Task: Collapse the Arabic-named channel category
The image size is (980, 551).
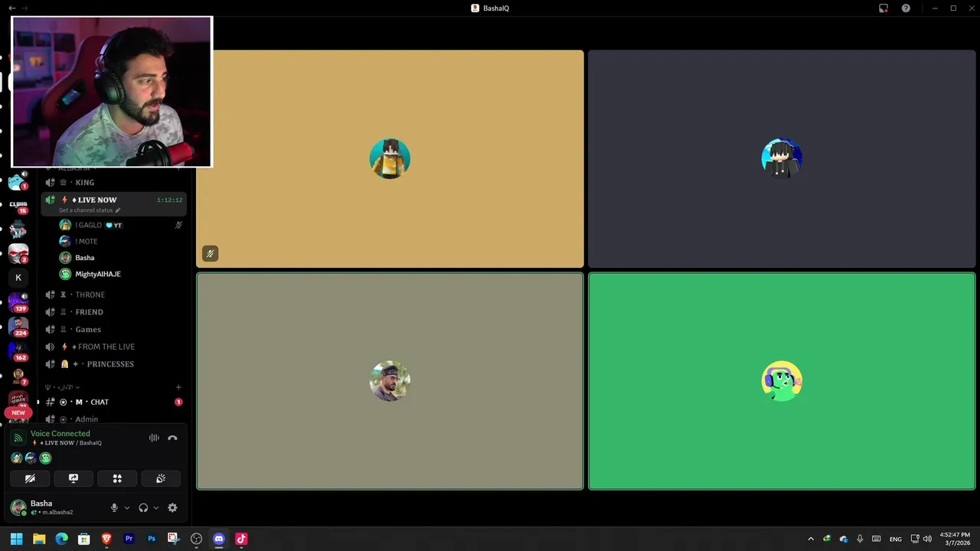Action: 63,387
